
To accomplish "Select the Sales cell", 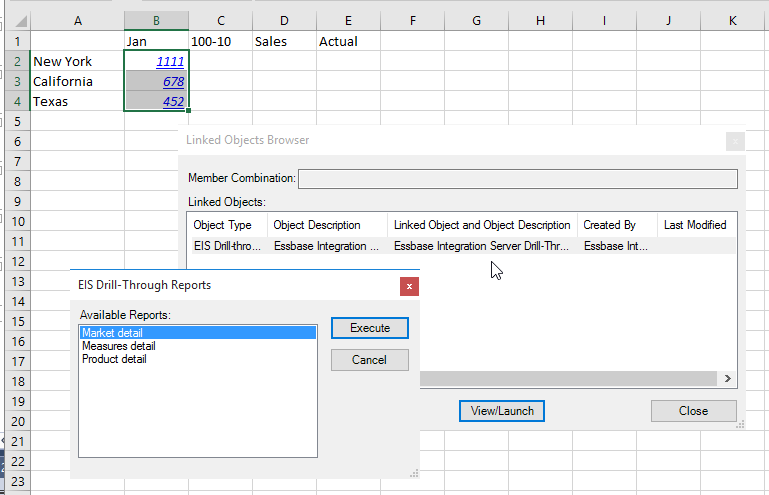I will click(284, 41).
